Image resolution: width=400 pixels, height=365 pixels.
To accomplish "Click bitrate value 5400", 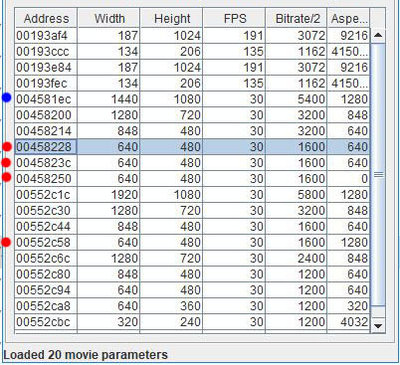I will coord(296,99).
